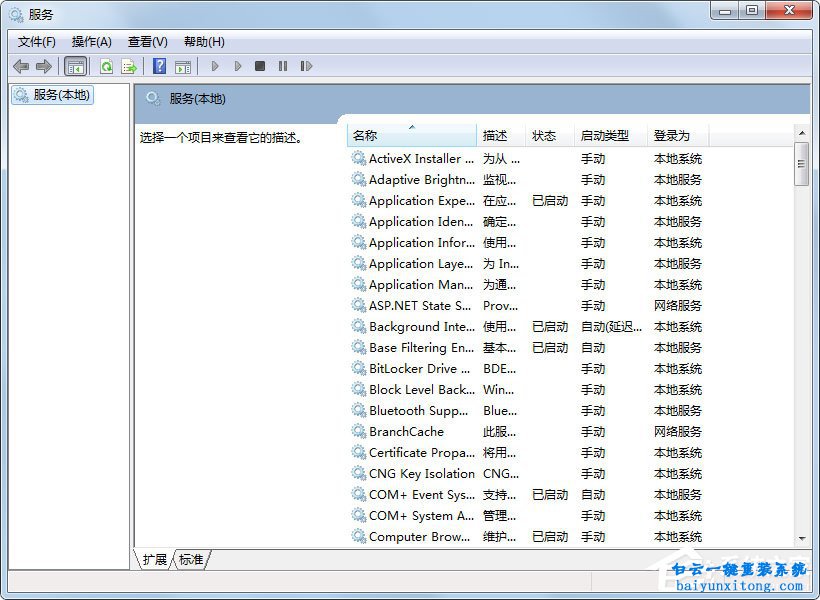The height and width of the screenshot is (600, 820).
Task: Open the 查看(V) menu
Action: click(147, 41)
